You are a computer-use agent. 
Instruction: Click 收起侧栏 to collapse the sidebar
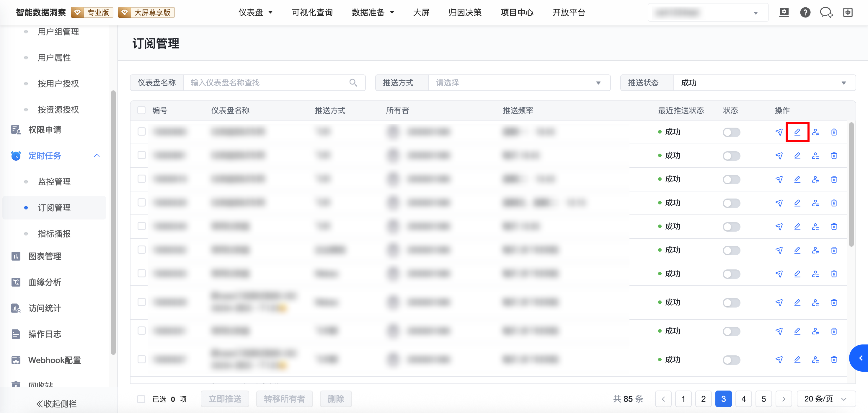(57, 404)
